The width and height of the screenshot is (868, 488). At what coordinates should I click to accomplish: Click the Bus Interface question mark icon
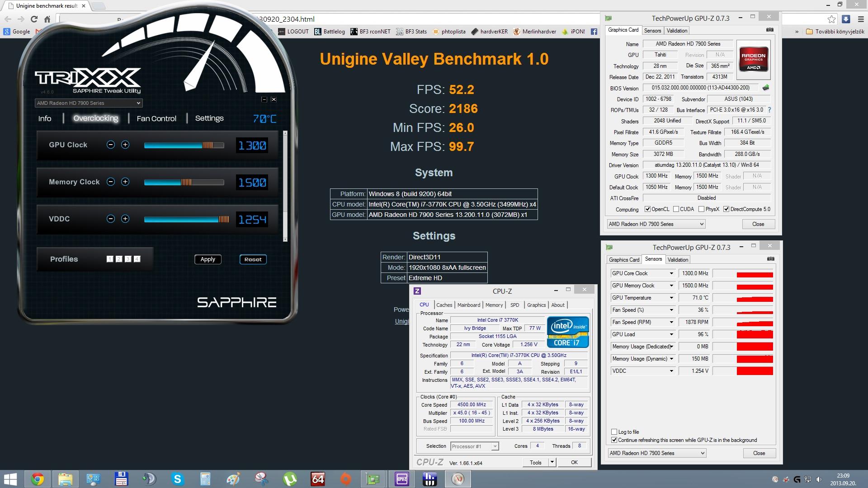click(x=769, y=110)
